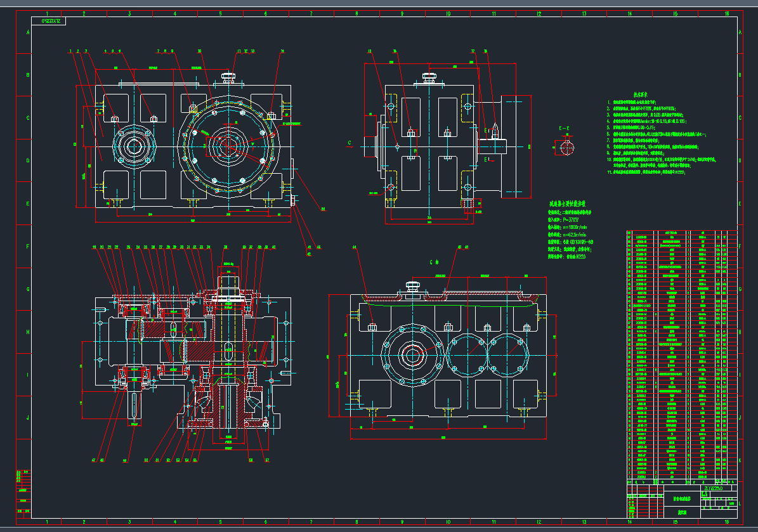Select balloon number 1 in front view
The image size is (758, 532).
[70, 51]
